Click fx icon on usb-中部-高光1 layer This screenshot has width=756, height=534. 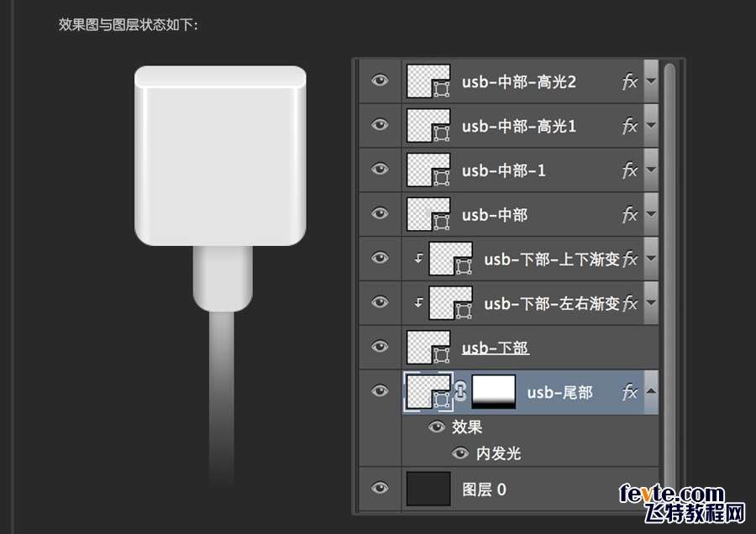(630, 126)
